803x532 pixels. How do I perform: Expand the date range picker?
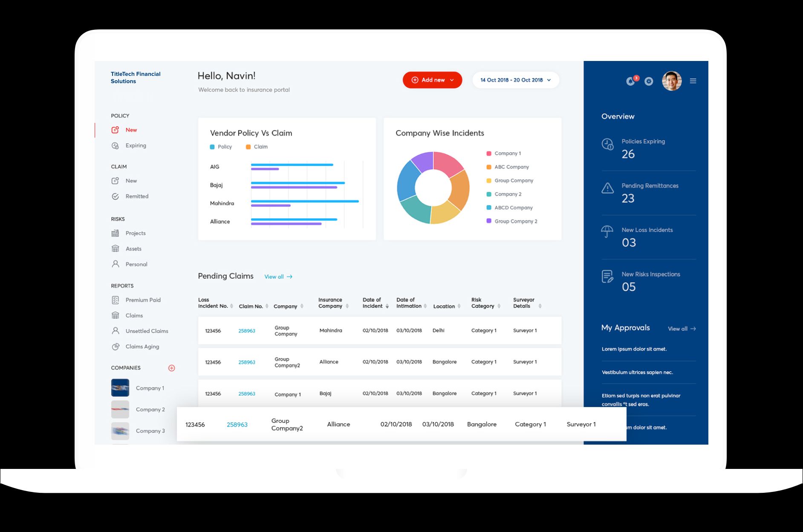coord(515,80)
